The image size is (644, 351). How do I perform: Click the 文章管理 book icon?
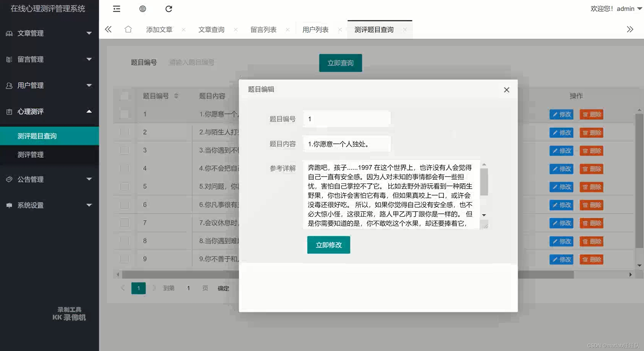[9, 33]
